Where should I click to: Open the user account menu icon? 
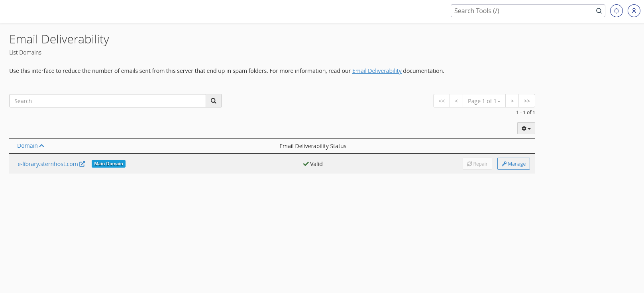click(x=634, y=11)
